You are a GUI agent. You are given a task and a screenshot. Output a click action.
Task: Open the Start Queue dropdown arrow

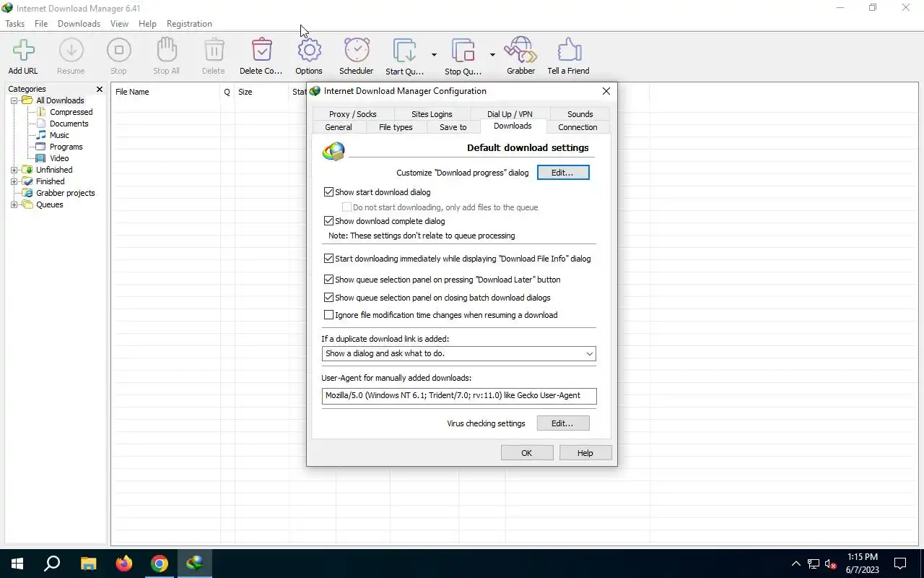(x=434, y=55)
